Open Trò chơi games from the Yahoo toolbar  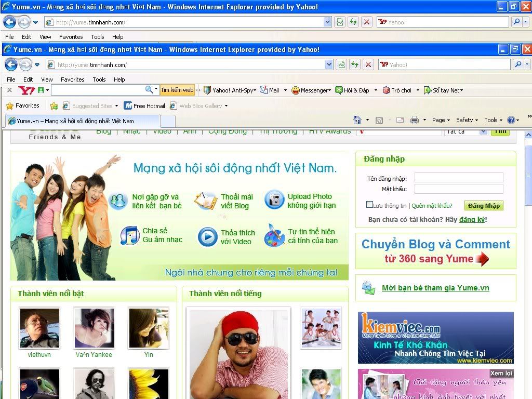[x=397, y=90]
